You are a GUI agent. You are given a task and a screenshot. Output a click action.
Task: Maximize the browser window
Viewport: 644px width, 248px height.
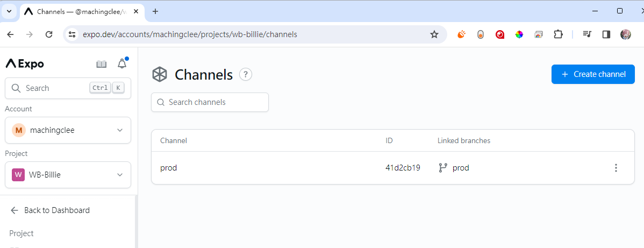(x=620, y=11)
